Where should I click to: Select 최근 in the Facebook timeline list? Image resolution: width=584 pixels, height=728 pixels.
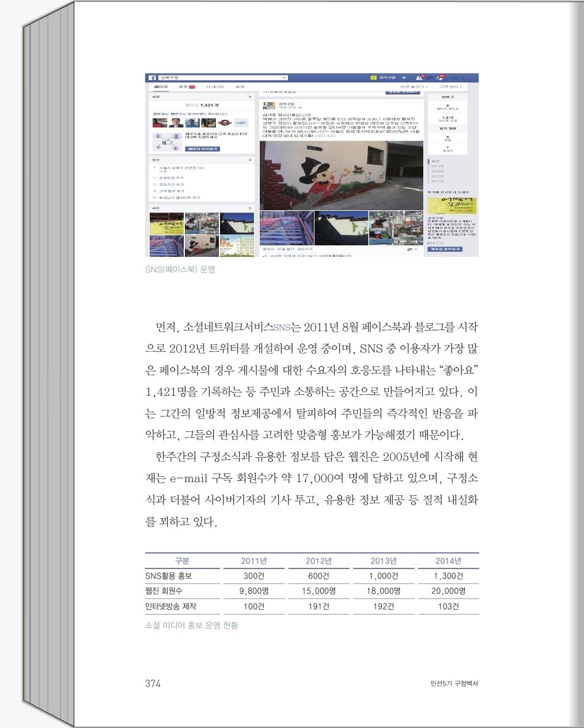click(x=435, y=161)
